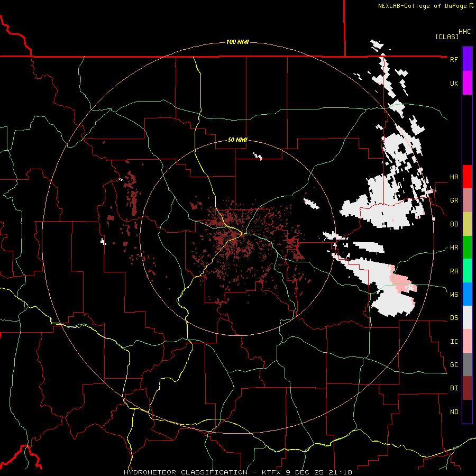Click the ND legend label

(x=454, y=412)
